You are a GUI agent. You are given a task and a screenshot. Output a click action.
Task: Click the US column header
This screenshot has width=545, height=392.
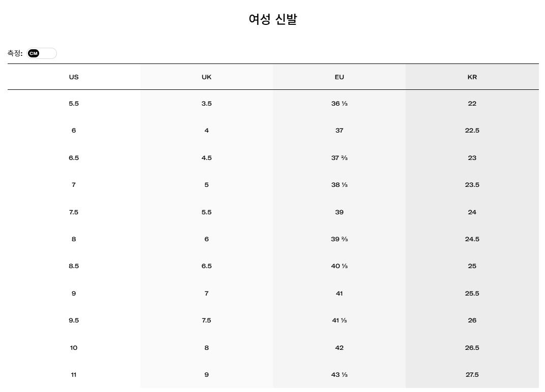(74, 77)
